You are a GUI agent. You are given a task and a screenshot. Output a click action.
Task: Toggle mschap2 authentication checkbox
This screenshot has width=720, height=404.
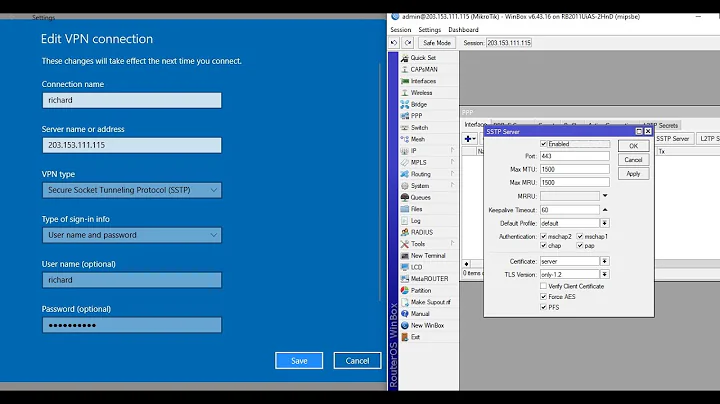544,236
